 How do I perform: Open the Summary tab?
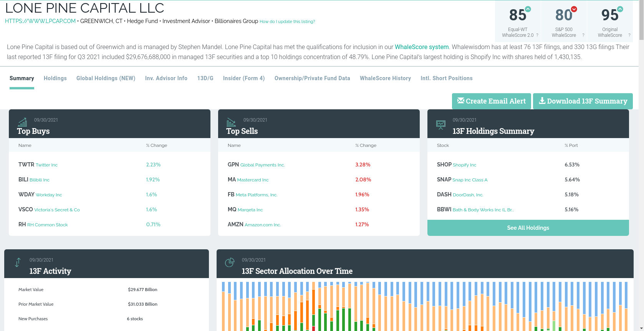22,78
